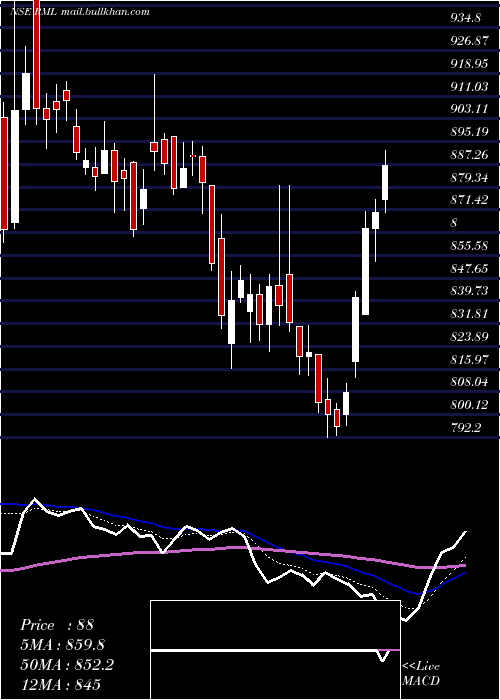
Task: Click the 887.26 price axis label
Action: (469, 155)
